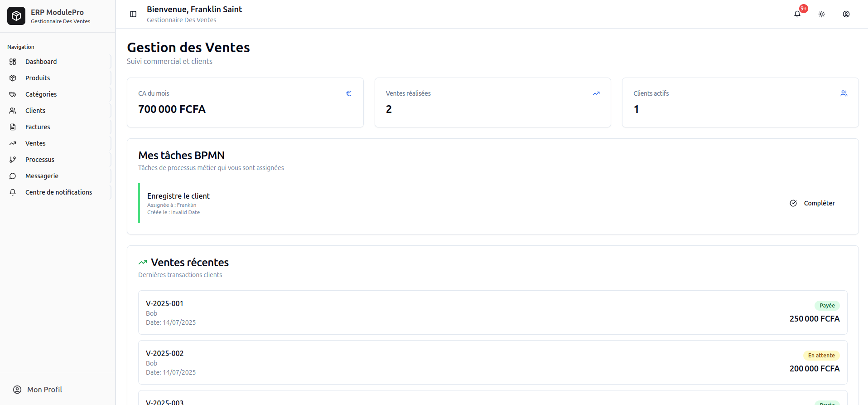Click the CA du mois card
The height and width of the screenshot is (405, 868).
click(245, 102)
